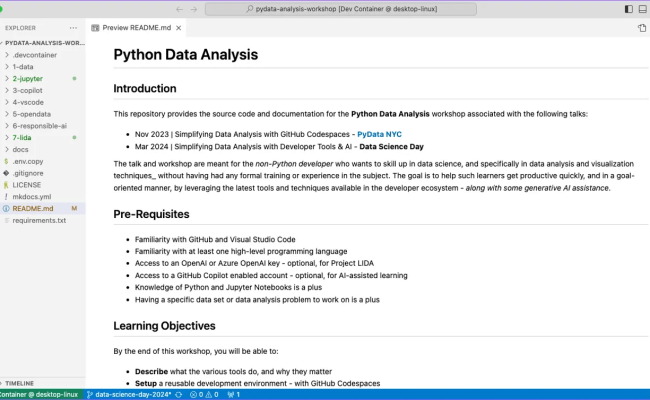Click the Python Data Analysis heading
This screenshot has width=650, height=400.
(186, 55)
